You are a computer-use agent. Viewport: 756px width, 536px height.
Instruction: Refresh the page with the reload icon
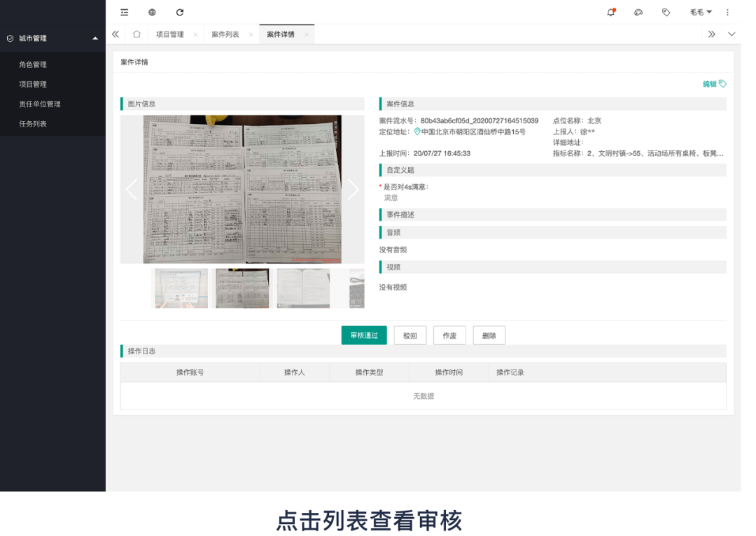coord(180,13)
